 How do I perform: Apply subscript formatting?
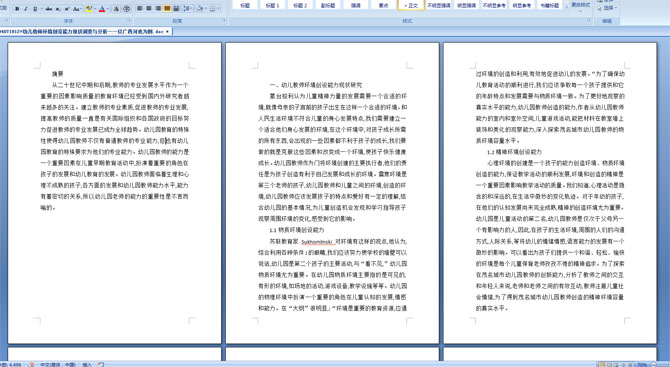pos(58,9)
